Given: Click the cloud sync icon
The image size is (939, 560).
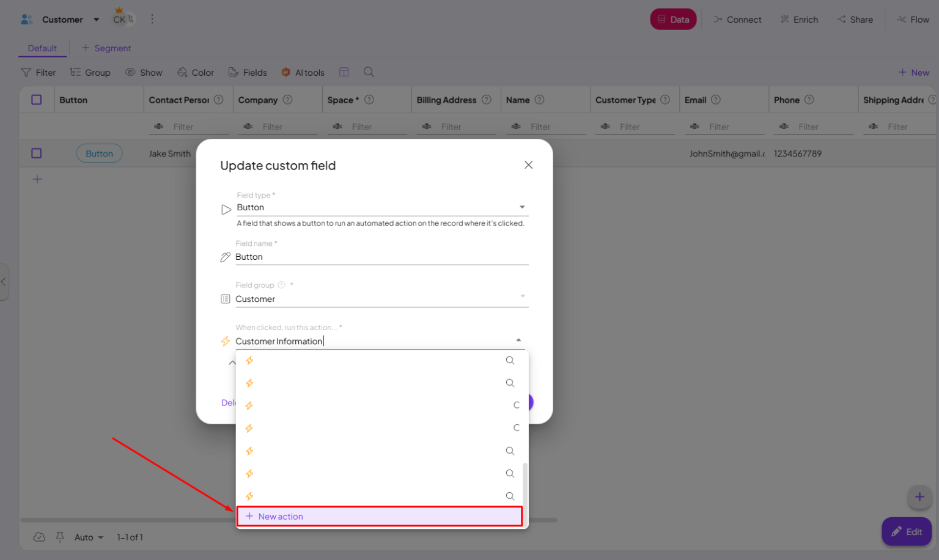Looking at the screenshot, I should click(x=39, y=537).
